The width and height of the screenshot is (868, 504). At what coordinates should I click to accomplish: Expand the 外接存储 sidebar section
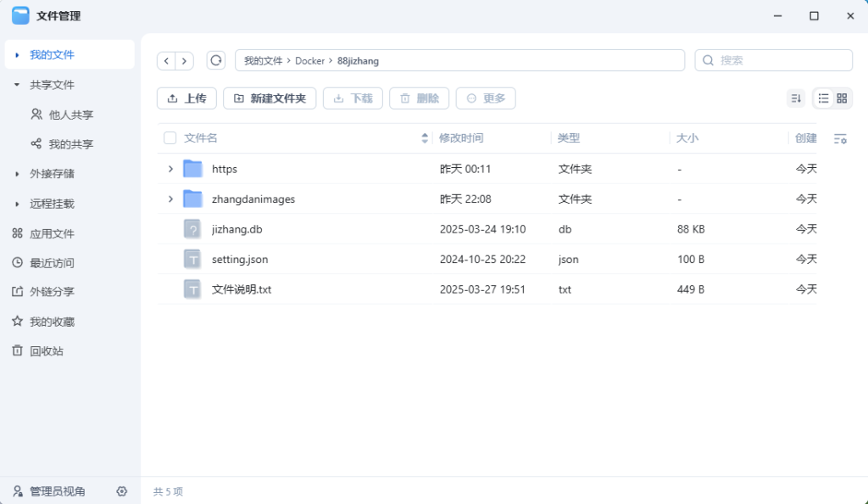tap(17, 174)
